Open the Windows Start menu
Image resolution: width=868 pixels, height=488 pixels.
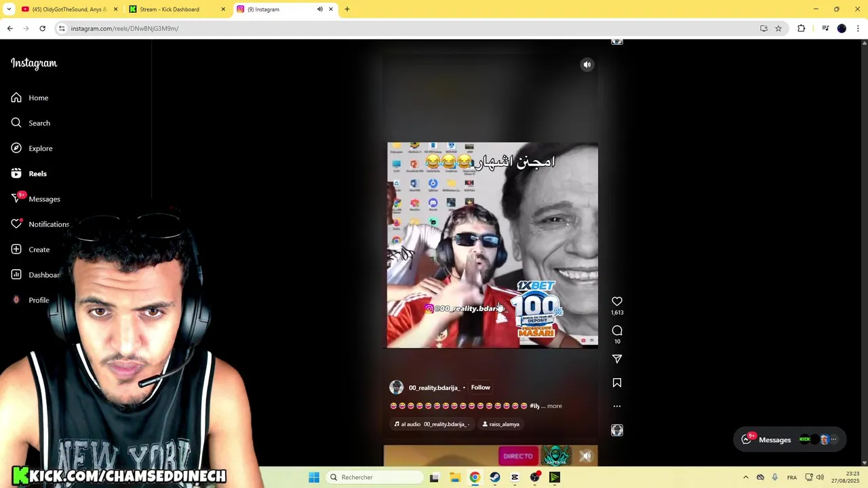click(x=314, y=477)
